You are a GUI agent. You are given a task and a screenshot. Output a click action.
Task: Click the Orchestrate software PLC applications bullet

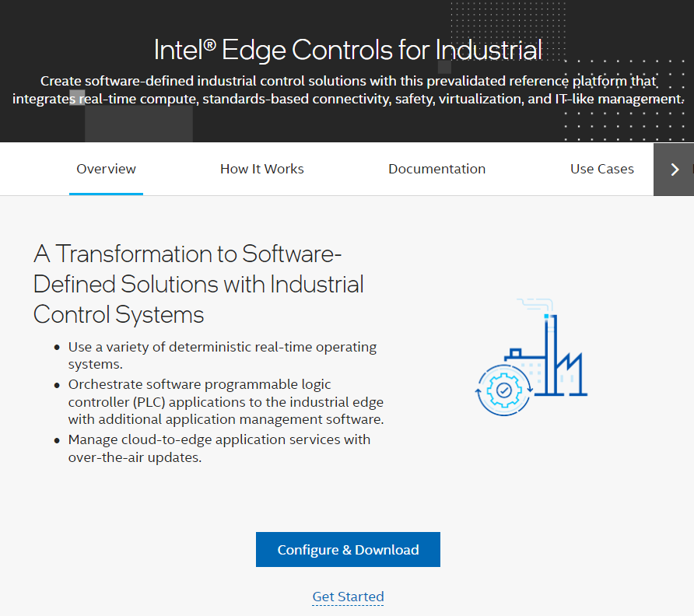(226, 402)
